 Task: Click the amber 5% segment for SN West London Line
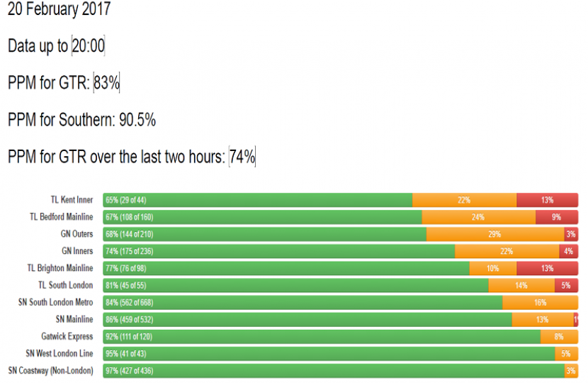pos(565,353)
